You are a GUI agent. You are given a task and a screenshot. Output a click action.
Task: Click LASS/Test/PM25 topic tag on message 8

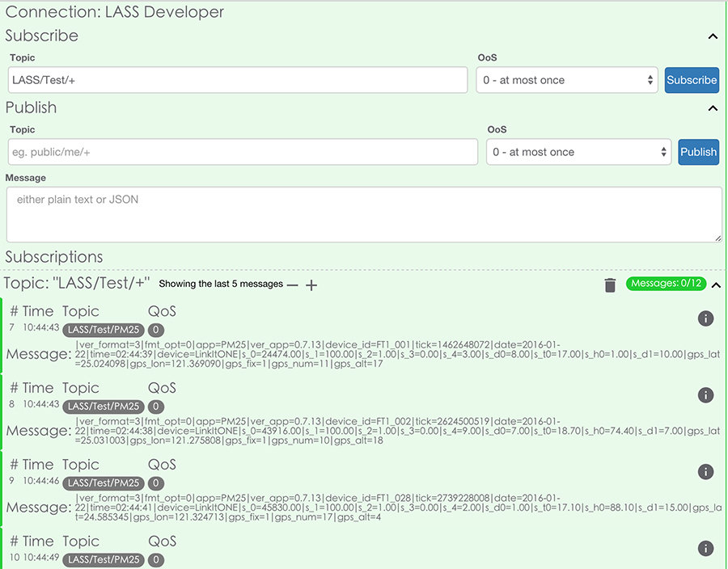pos(103,407)
